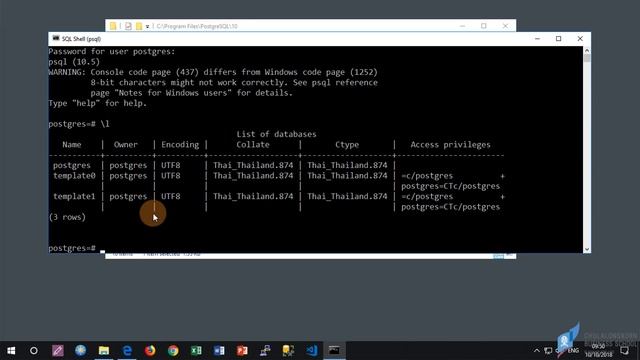This screenshot has width=640, height=360.
Task: Maximize the File Explorer window behind
Action: click(x=484, y=26)
